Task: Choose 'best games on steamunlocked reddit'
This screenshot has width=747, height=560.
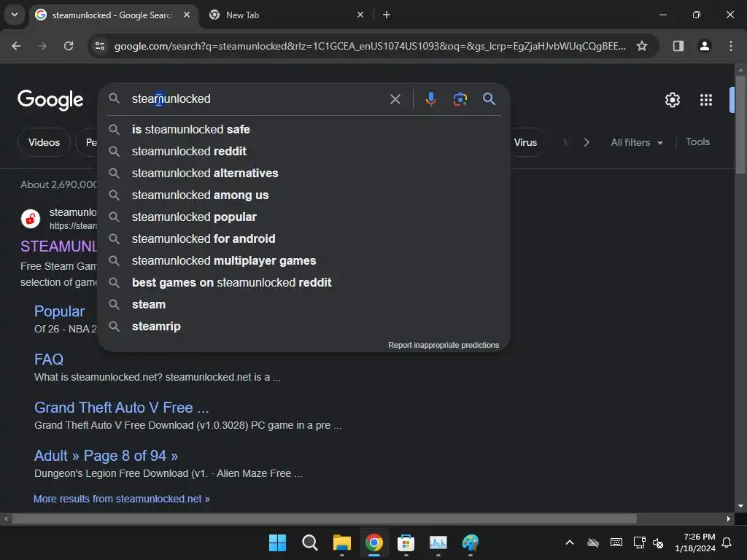Action: pyautogui.click(x=304, y=283)
